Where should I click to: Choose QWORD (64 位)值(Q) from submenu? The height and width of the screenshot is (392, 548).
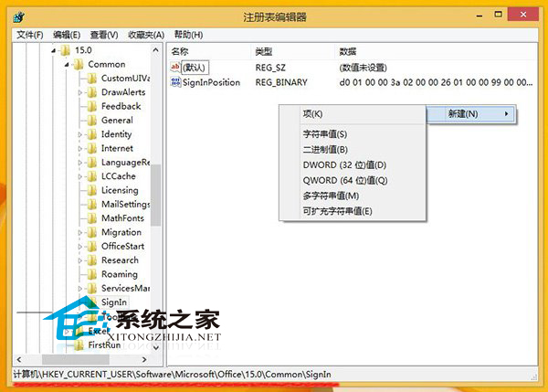click(x=353, y=180)
